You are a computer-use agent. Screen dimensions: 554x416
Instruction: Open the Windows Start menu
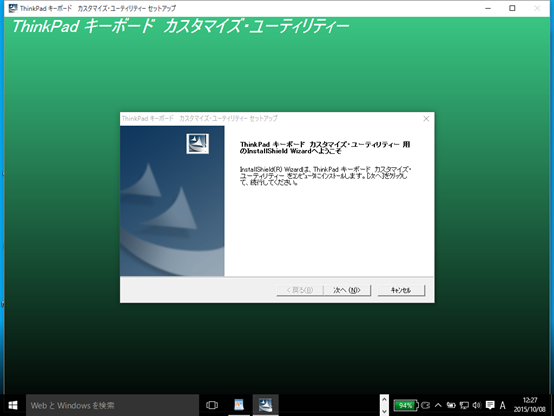pyautogui.click(x=13, y=405)
